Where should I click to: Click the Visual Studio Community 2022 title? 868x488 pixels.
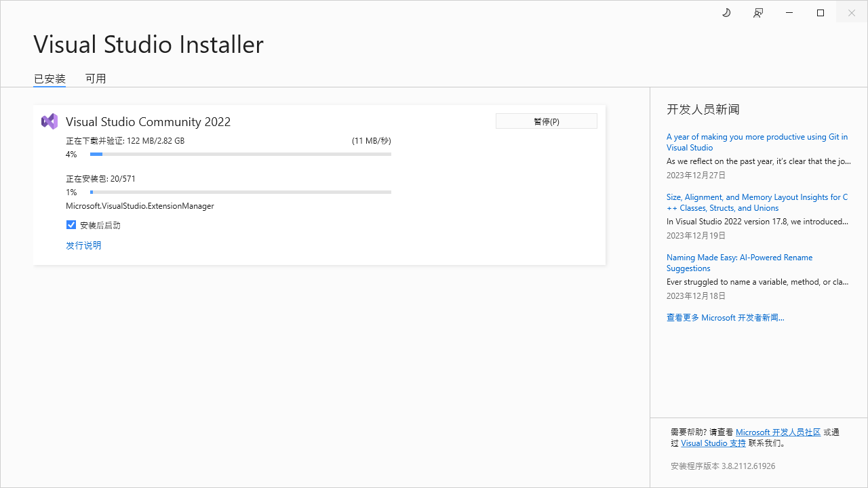point(148,122)
